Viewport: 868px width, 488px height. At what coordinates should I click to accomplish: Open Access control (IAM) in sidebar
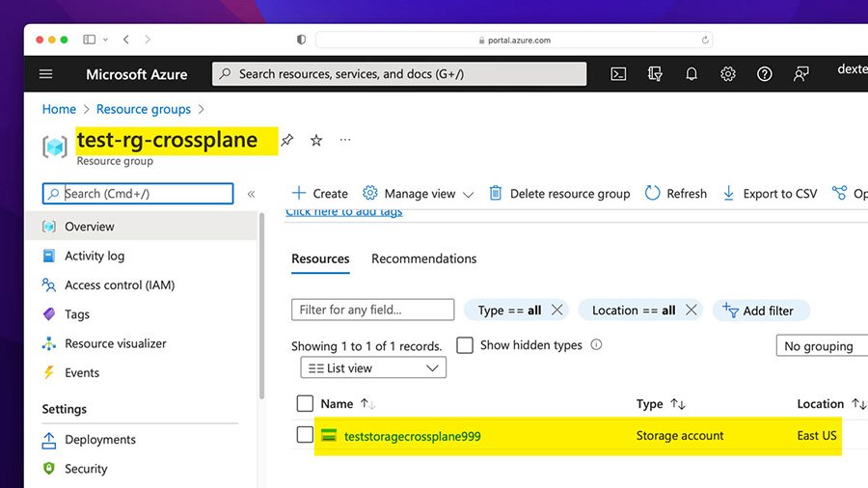pyautogui.click(x=119, y=285)
